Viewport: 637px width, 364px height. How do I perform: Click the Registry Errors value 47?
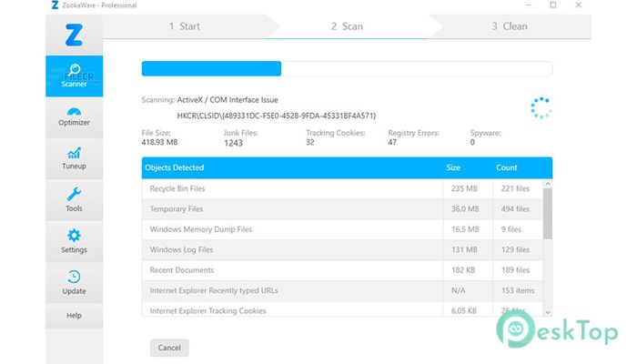pyautogui.click(x=392, y=142)
